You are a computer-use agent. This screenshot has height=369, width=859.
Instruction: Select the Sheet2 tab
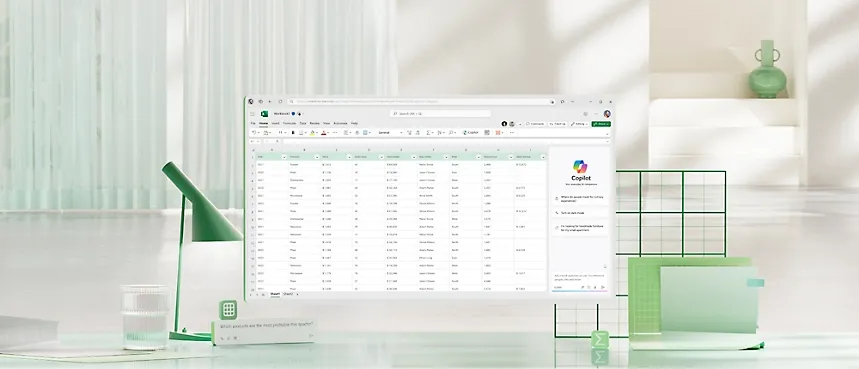point(288,294)
